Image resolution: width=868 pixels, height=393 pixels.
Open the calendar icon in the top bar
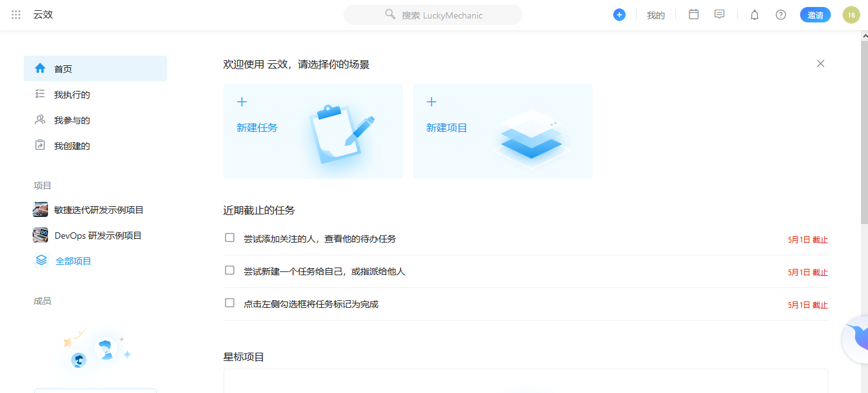pyautogui.click(x=693, y=14)
